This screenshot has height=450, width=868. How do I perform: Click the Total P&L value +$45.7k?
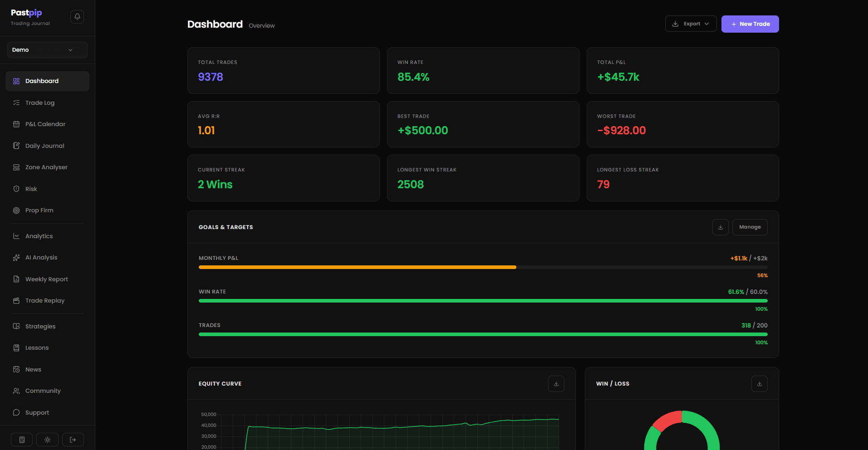[x=618, y=77]
